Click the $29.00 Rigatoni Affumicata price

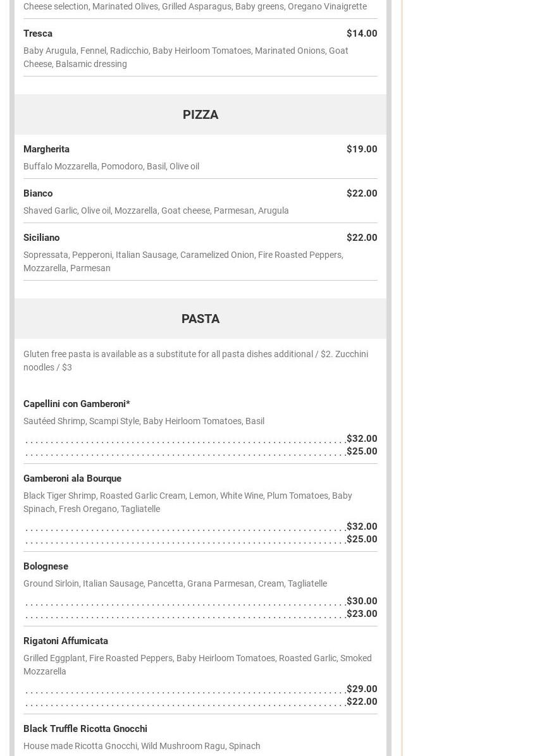(x=361, y=689)
